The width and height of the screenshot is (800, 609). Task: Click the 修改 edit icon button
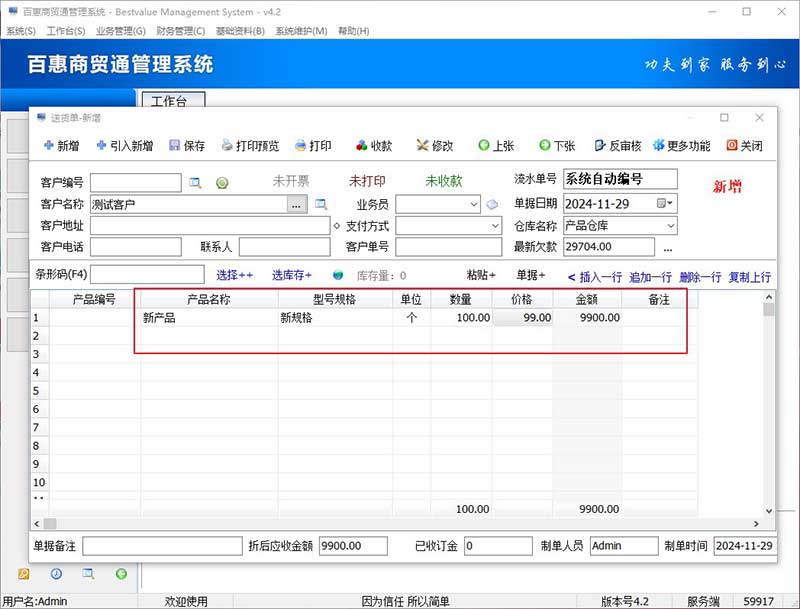pyautogui.click(x=435, y=146)
